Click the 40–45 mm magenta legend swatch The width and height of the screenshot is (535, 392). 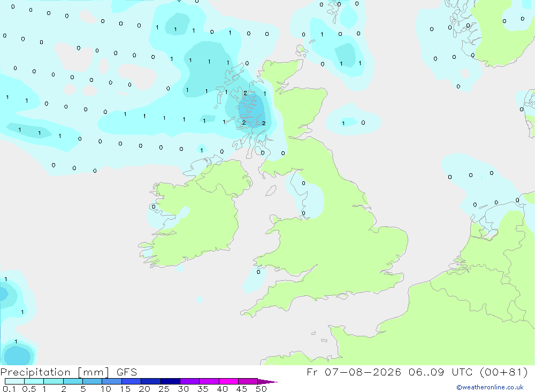tap(228, 381)
